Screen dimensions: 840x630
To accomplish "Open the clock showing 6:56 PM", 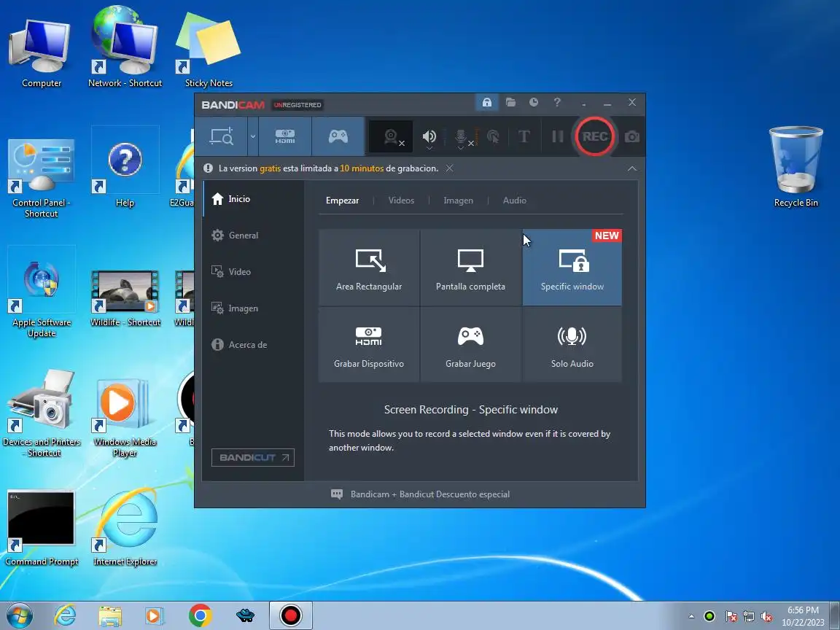I will pyautogui.click(x=803, y=616).
